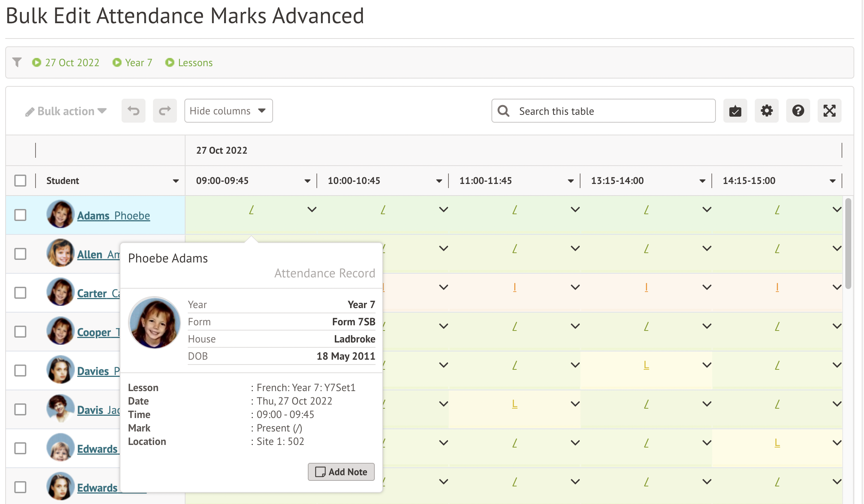Viewport: 864px width, 504px height.
Task: Click the 27 Oct 2022 filter icon
Action: (x=36, y=62)
